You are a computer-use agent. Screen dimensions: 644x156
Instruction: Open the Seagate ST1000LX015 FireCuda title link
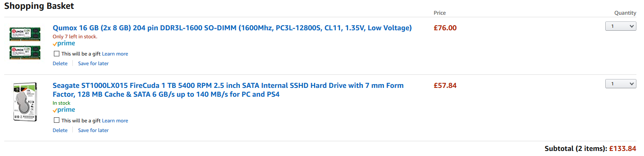pos(228,90)
